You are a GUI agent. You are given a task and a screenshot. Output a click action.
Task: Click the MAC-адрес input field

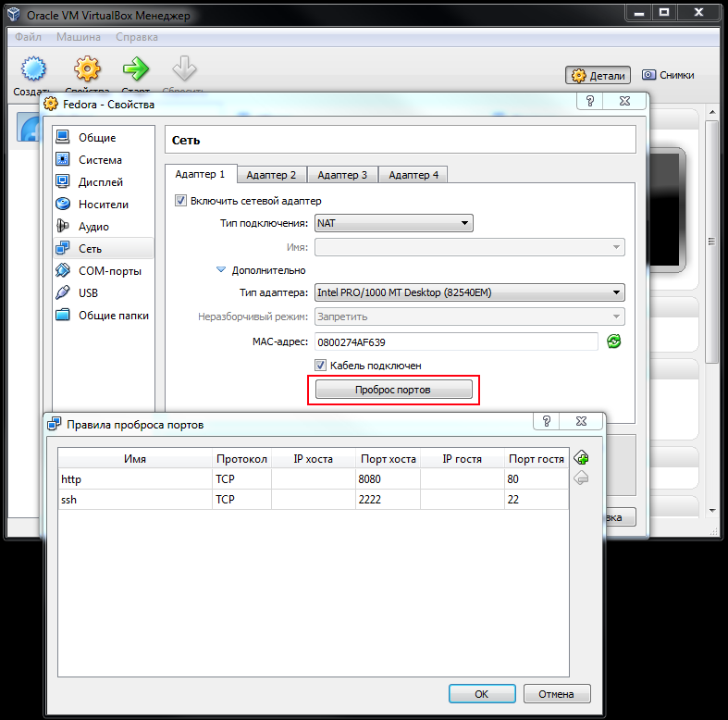tap(456, 341)
